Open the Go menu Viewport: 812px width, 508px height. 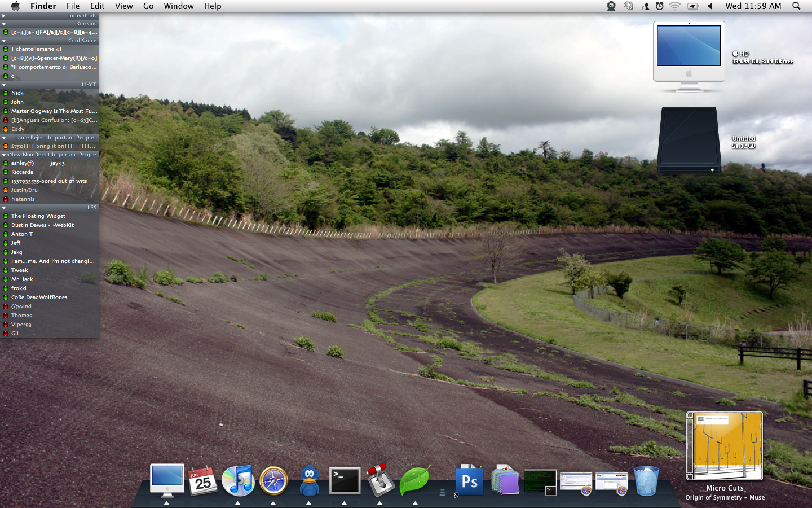pos(148,6)
